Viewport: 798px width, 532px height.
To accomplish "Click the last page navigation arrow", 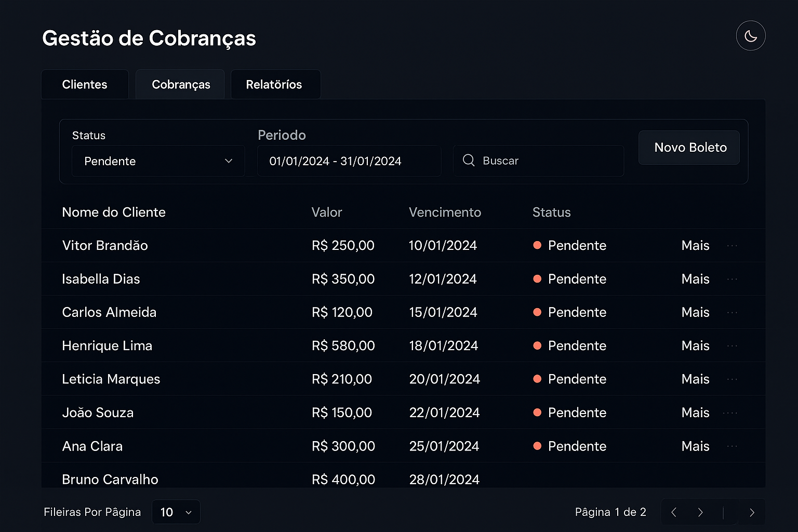I will click(x=752, y=512).
